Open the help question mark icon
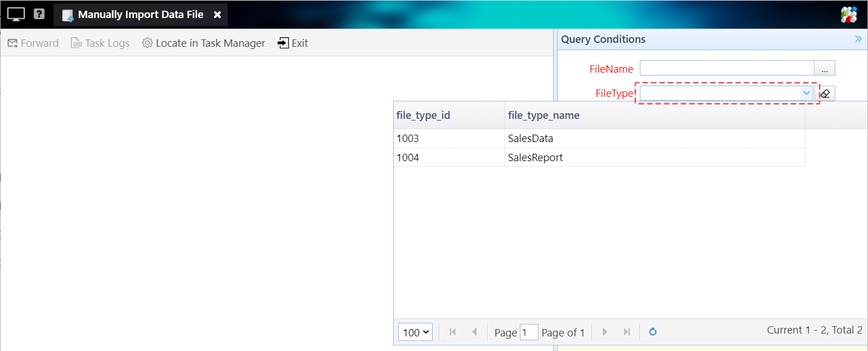Screen dimensions: 868x351 39,14
